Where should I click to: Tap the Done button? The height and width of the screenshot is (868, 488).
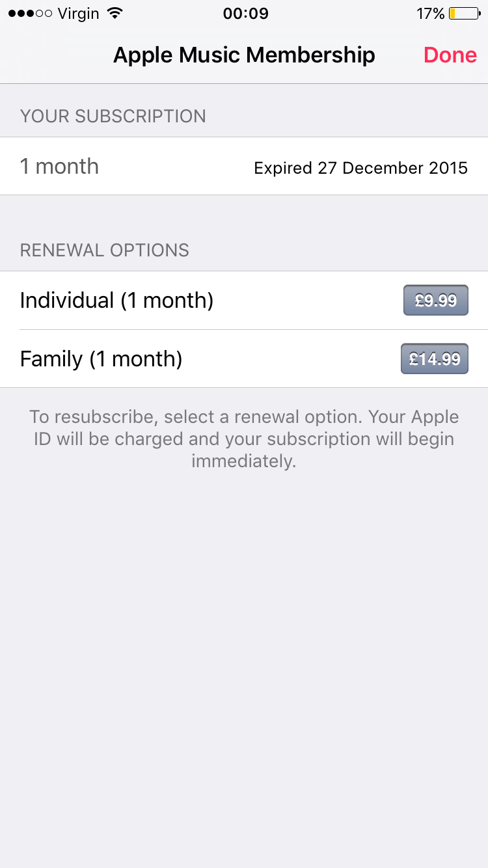[450, 55]
